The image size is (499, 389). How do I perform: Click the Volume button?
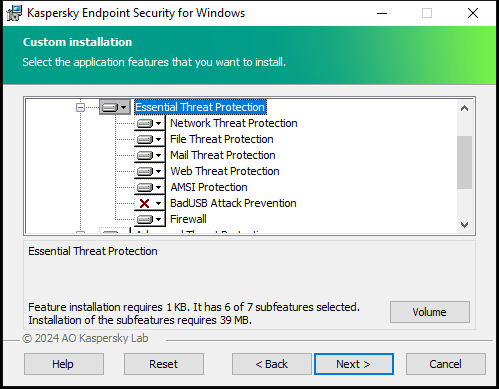pyautogui.click(x=430, y=312)
